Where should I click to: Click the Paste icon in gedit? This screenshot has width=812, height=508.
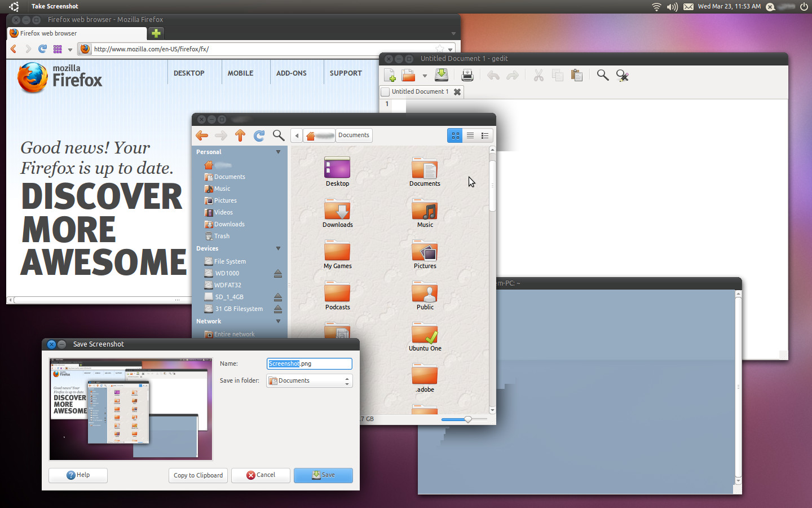click(x=576, y=75)
